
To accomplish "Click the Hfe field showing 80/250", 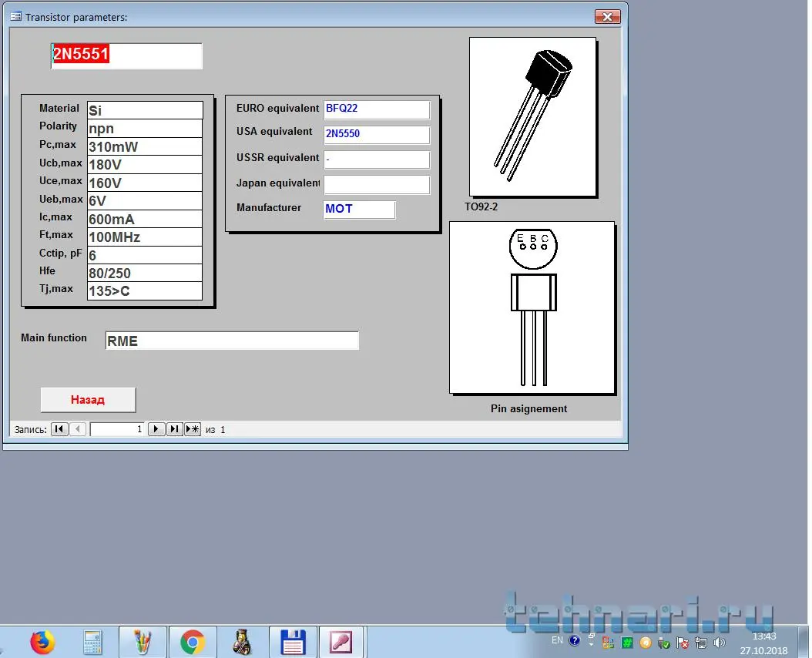I will click(x=145, y=273).
